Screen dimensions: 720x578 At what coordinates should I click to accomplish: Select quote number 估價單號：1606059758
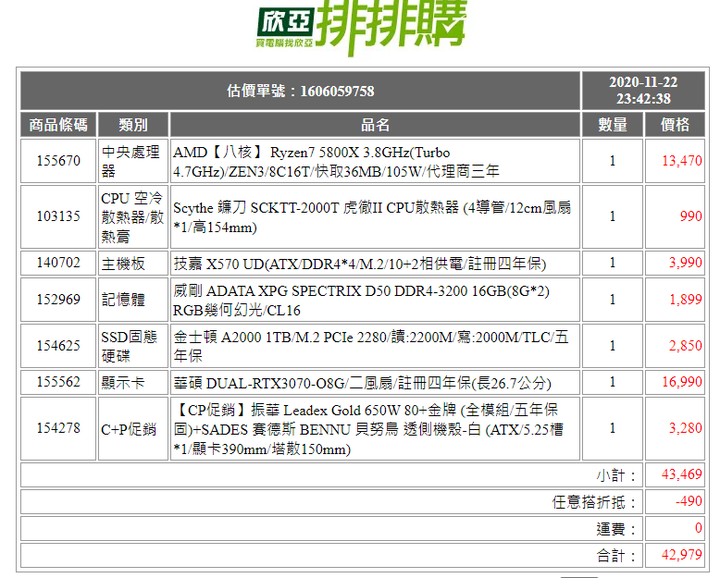pos(300,91)
